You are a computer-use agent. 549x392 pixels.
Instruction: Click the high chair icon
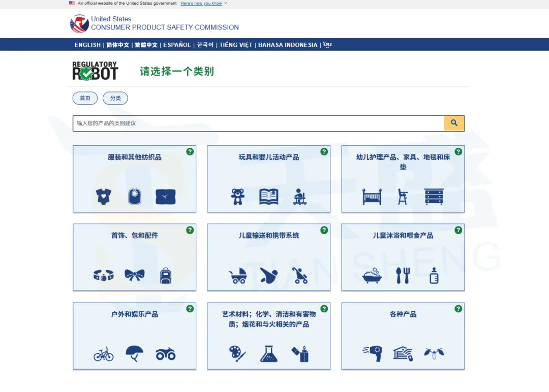coord(403,197)
